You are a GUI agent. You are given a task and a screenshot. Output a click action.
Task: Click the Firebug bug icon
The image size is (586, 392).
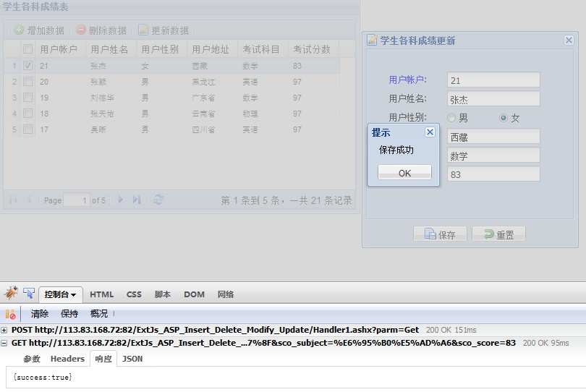11,294
